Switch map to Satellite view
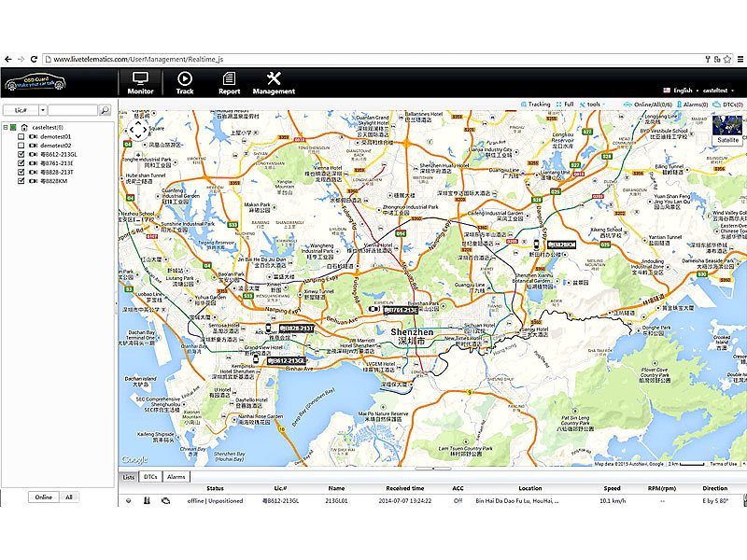The height and width of the screenshot is (560, 747). coord(728,141)
